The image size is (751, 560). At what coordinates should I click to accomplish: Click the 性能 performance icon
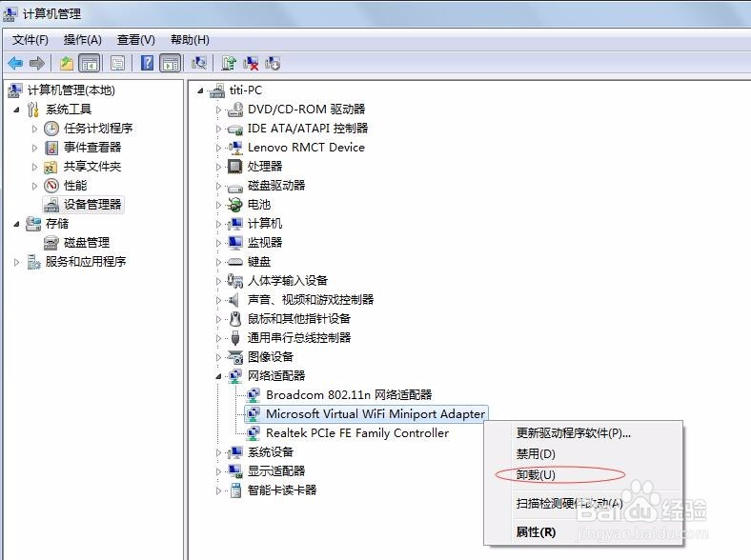pos(51,185)
